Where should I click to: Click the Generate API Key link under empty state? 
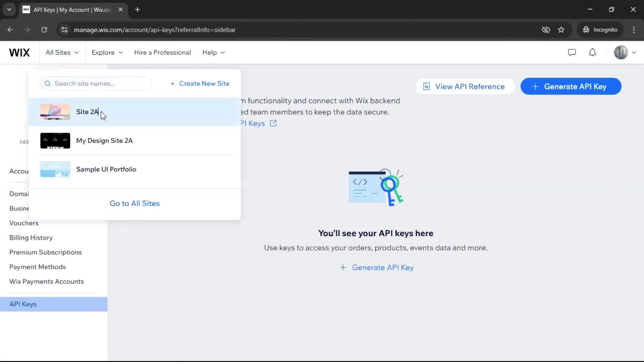pos(376,268)
